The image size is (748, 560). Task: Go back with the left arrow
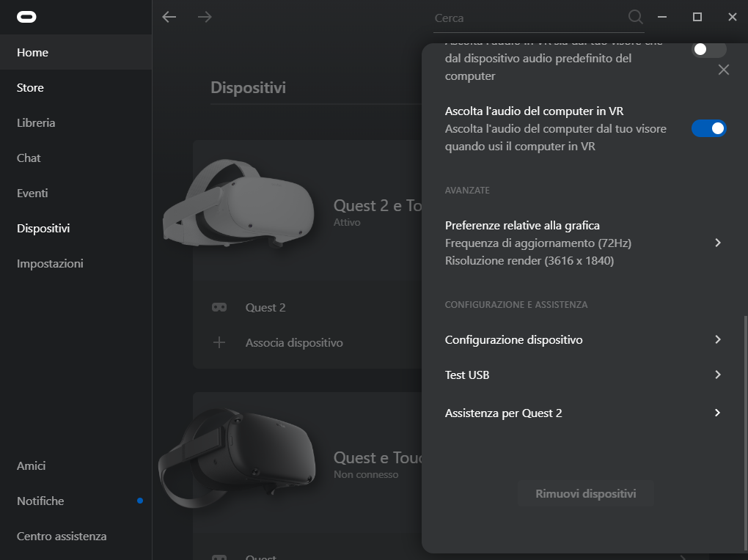169,17
